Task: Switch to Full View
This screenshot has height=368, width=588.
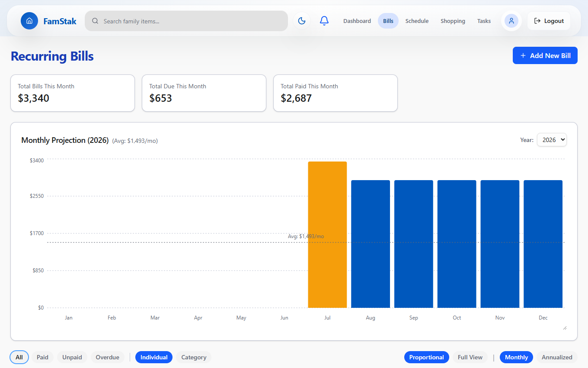Action: [x=470, y=357]
